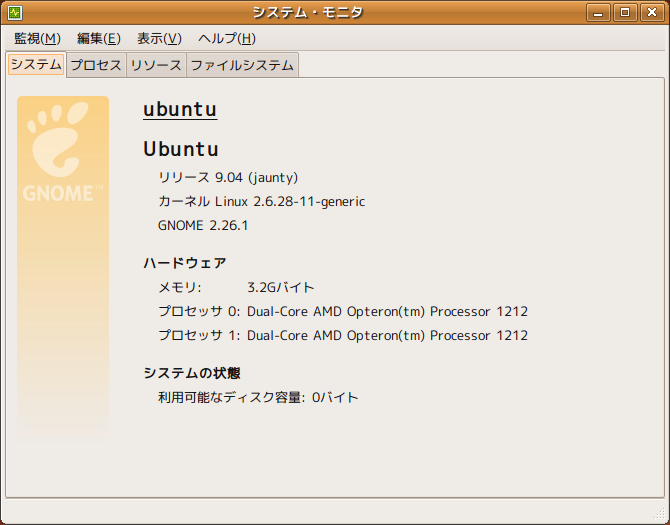Open the 編集(E) menu
The image size is (670, 525).
[98, 38]
